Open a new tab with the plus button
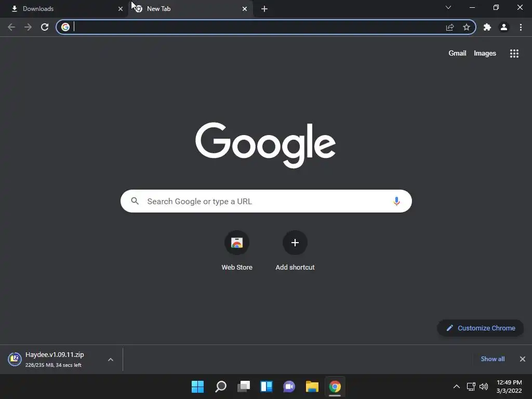This screenshot has width=532, height=399. (264, 9)
